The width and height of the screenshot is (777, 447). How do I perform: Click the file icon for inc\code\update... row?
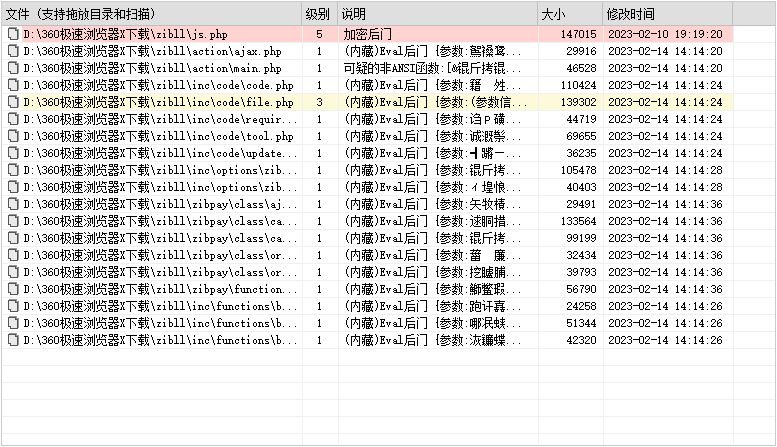click(13, 153)
